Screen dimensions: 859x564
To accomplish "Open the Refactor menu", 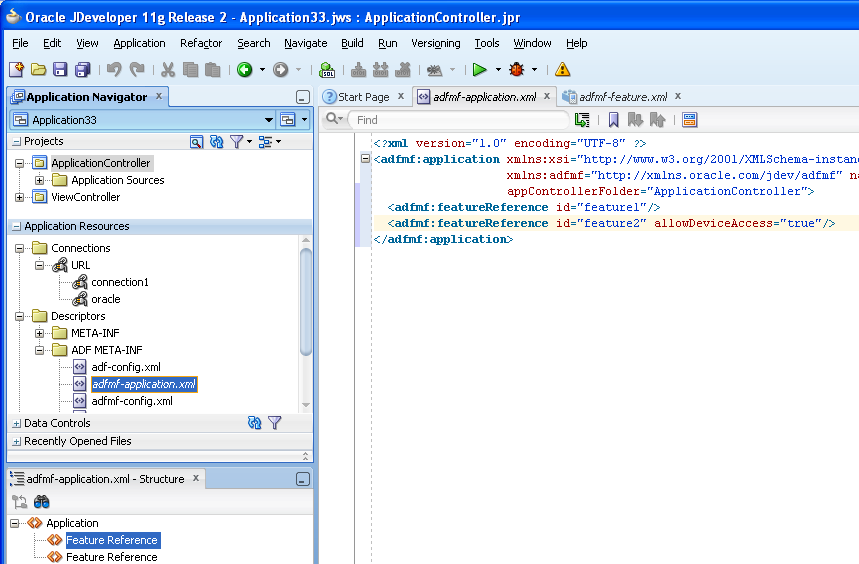I will coord(201,43).
